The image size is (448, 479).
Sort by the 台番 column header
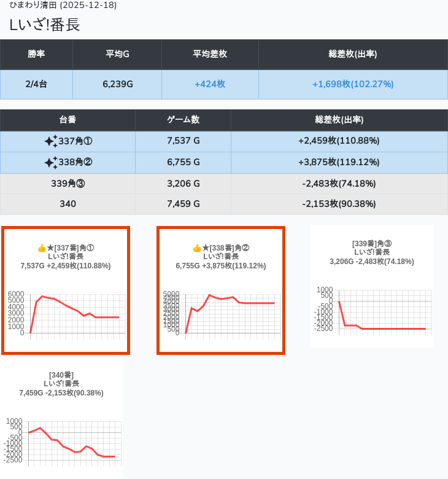tap(68, 120)
